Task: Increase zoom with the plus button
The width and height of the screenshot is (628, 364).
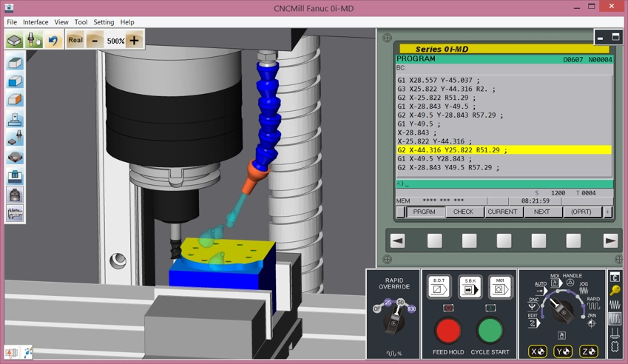Action: coord(134,41)
